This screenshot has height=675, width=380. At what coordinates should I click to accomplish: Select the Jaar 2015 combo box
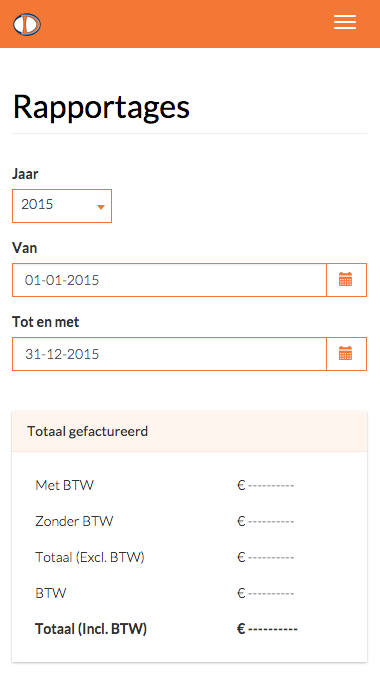(62, 206)
